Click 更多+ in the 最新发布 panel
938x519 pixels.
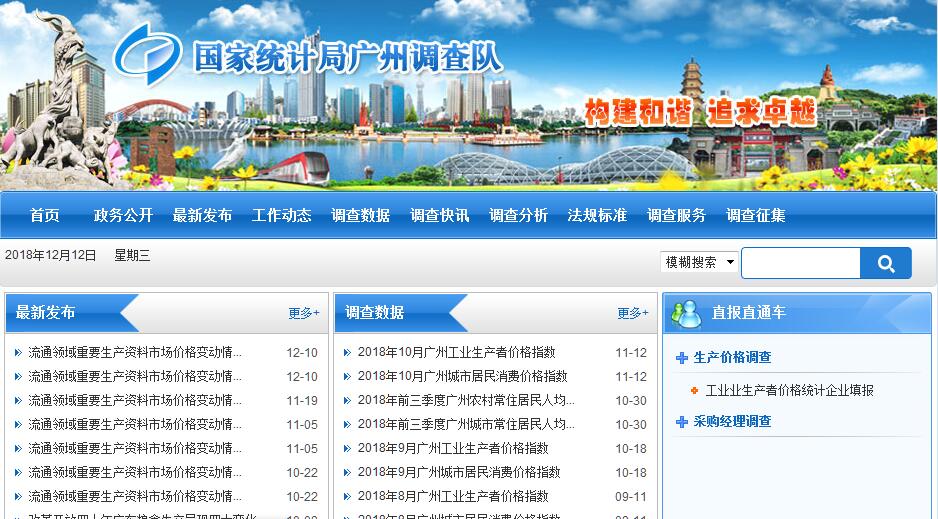[x=303, y=313]
